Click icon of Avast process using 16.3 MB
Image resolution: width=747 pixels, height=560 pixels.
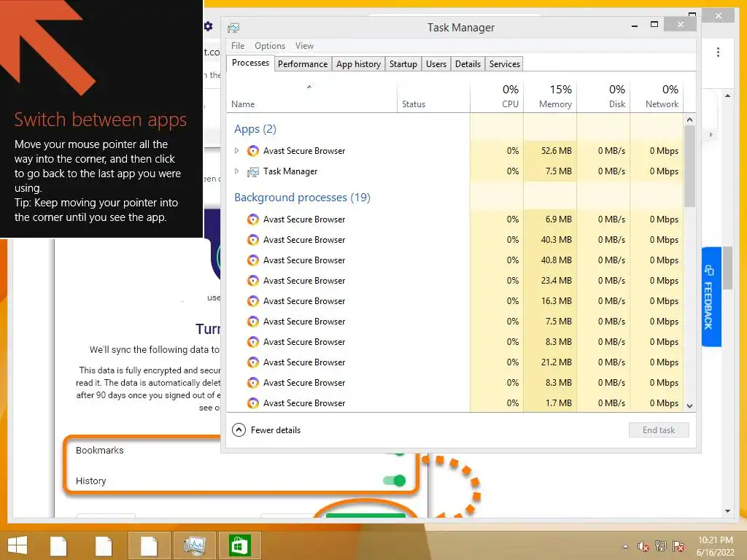point(253,301)
